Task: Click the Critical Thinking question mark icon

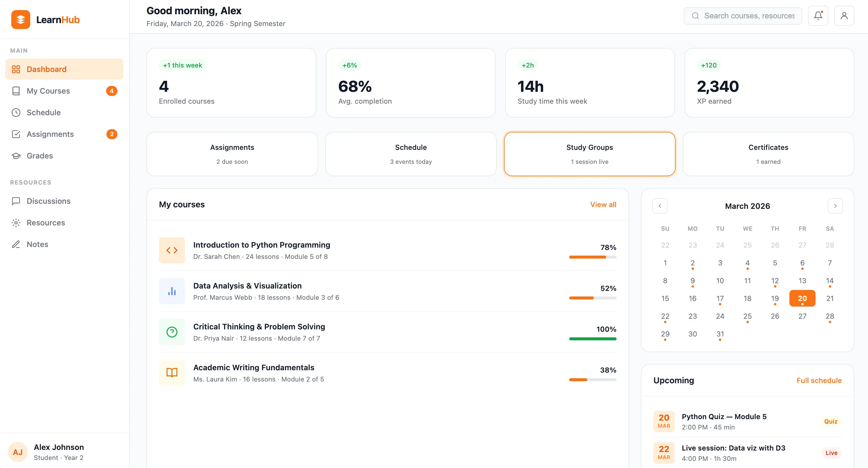Action: pyautogui.click(x=172, y=332)
